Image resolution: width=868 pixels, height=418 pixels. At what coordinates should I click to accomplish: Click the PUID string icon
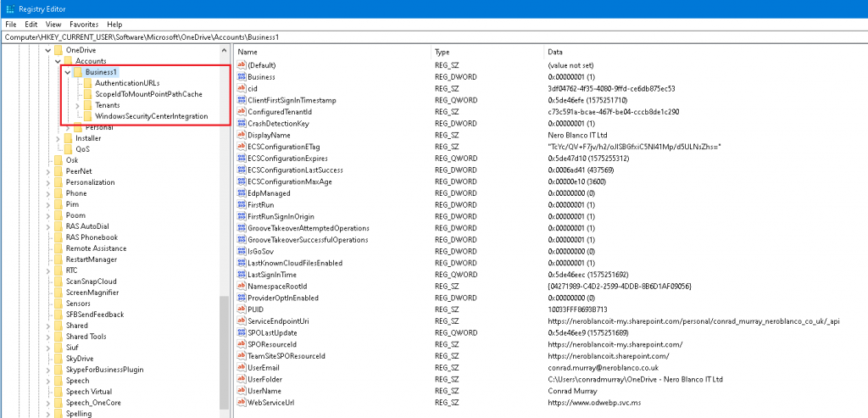pyautogui.click(x=242, y=309)
